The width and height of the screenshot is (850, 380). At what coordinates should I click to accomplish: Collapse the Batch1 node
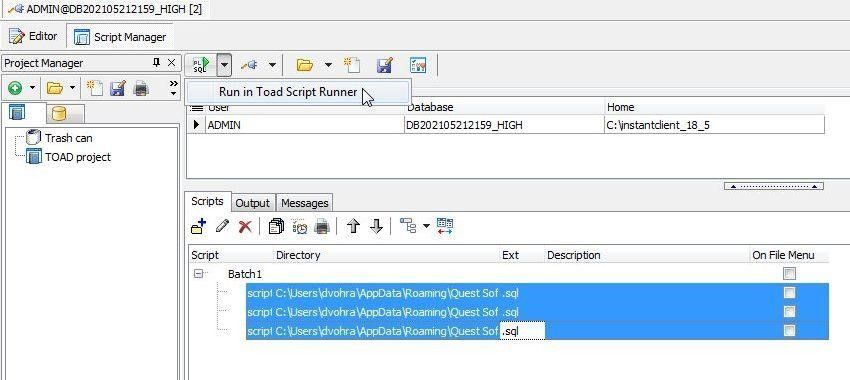click(x=198, y=274)
